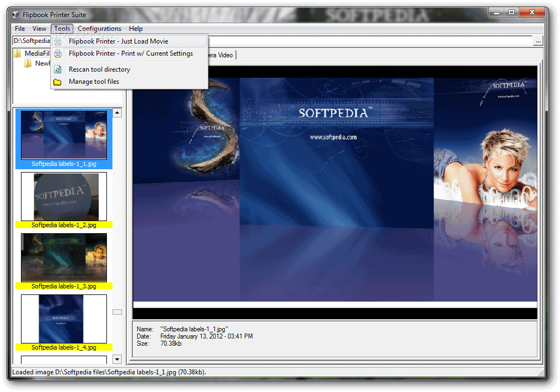Close the Flipbook Printer Suite window
Image resolution: width=560 pixels, height=392 pixels.
point(532,13)
